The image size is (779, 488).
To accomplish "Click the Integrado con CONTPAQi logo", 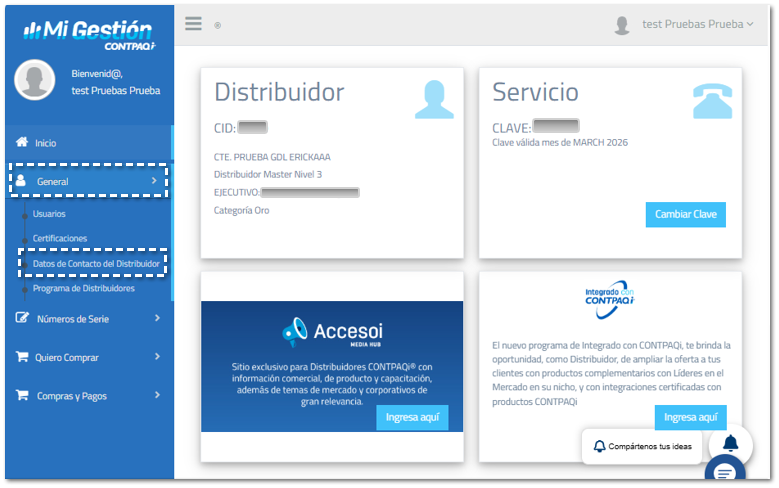I will [x=610, y=299].
